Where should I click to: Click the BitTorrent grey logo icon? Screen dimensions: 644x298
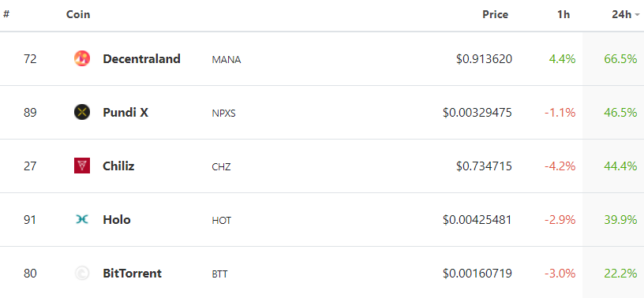(x=82, y=274)
